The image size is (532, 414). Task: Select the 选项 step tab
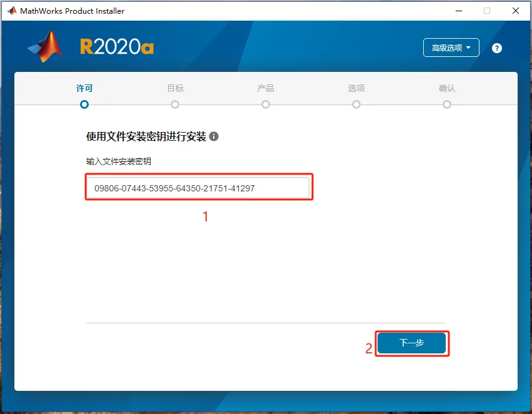point(356,88)
